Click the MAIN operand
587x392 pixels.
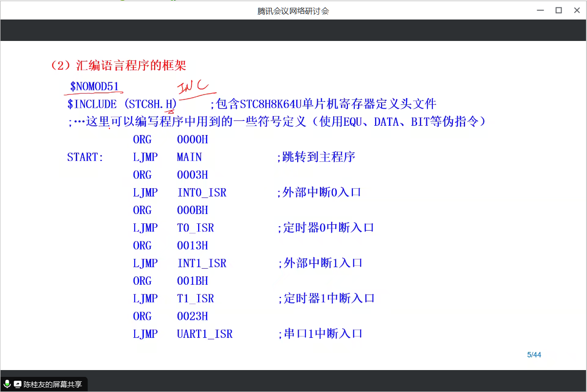[189, 157]
